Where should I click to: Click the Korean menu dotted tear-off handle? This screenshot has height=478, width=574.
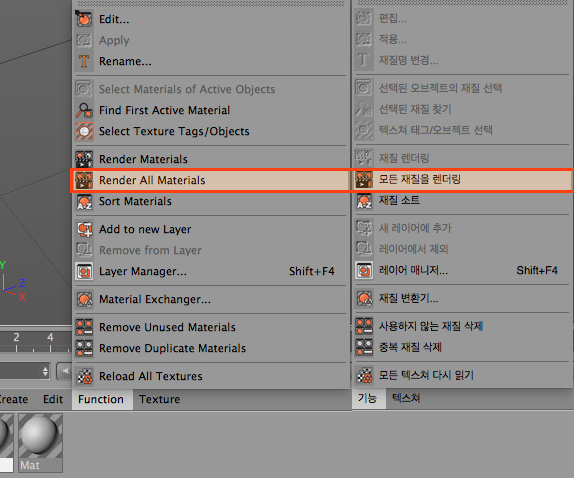click(x=462, y=3)
